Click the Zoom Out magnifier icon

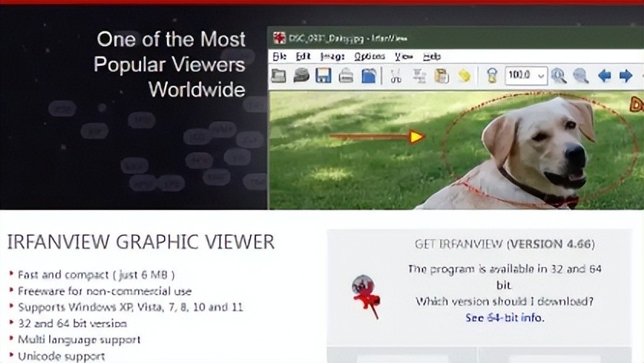pyautogui.click(x=580, y=76)
